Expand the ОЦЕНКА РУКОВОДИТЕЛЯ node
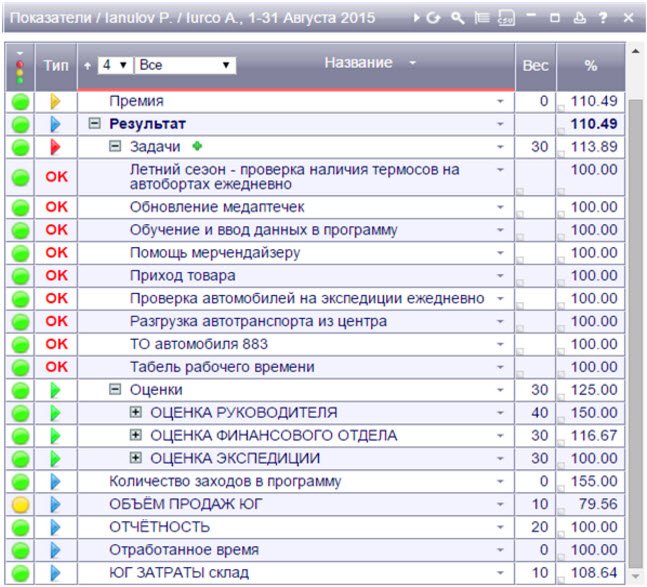This screenshot has height=587, width=647. pyautogui.click(x=136, y=412)
